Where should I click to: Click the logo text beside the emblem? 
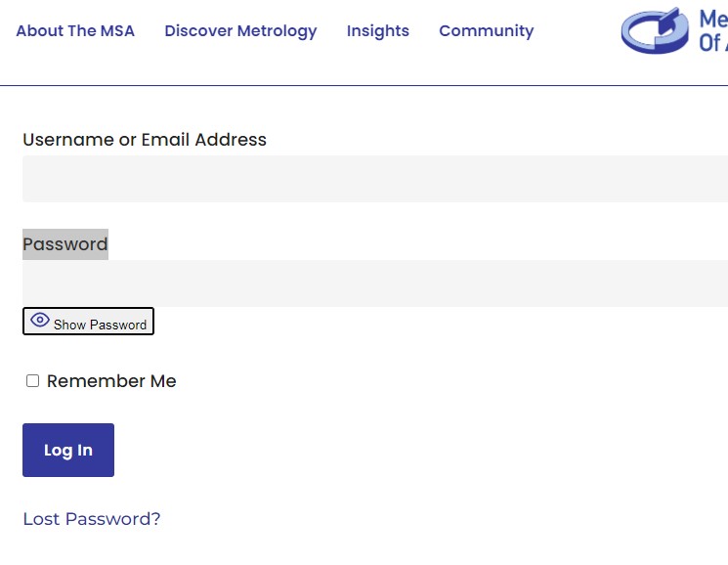pos(713,30)
